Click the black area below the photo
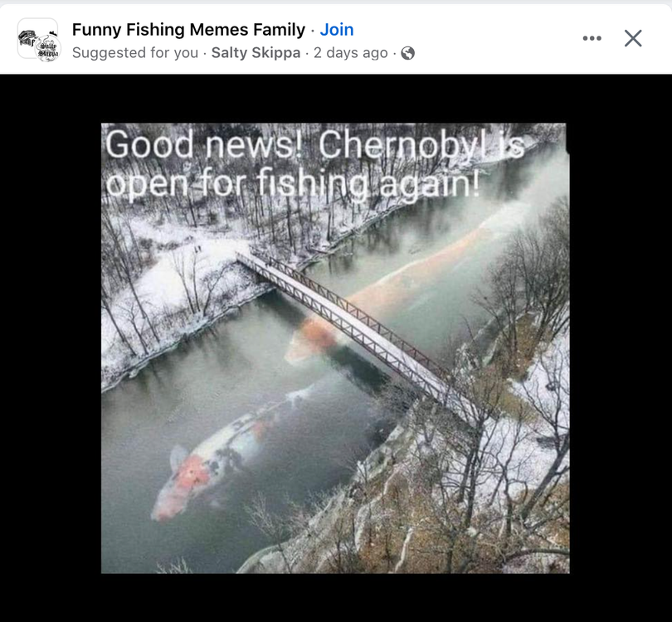The height and width of the screenshot is (622, 672). (335, 598)
